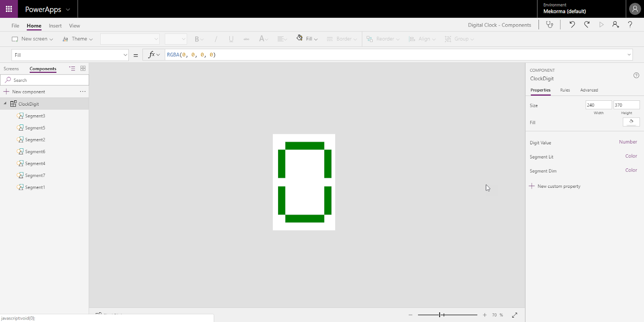The height and width of the screenshot is (322, 644).
Task: Open the PowerApps title dropdown chevron
Action: [x=68, y=9]
